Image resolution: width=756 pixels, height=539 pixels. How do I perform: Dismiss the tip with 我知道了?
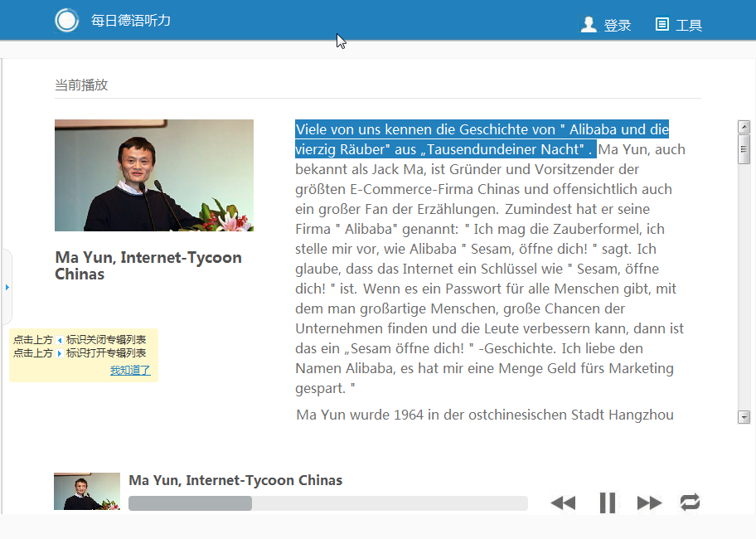tap(130, 371)
